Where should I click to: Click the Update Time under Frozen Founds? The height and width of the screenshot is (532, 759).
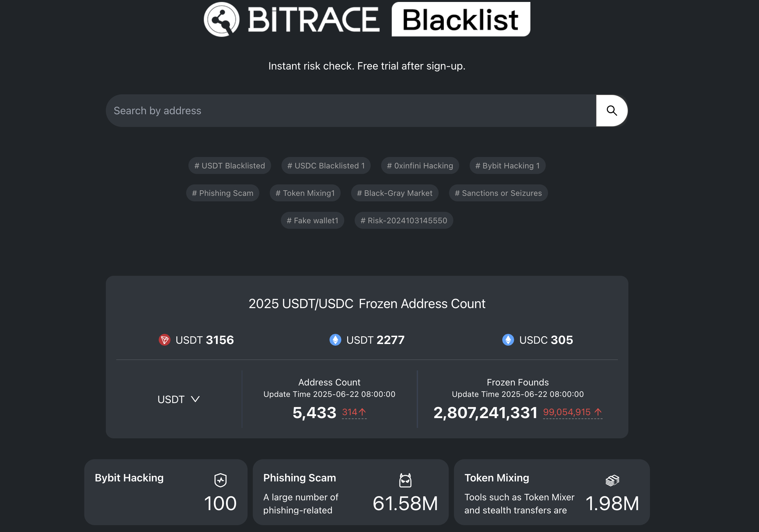[x=518, y=394]
